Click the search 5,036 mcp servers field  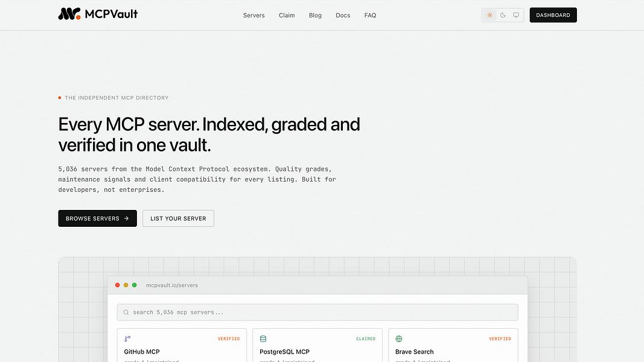tap(317, 313)
